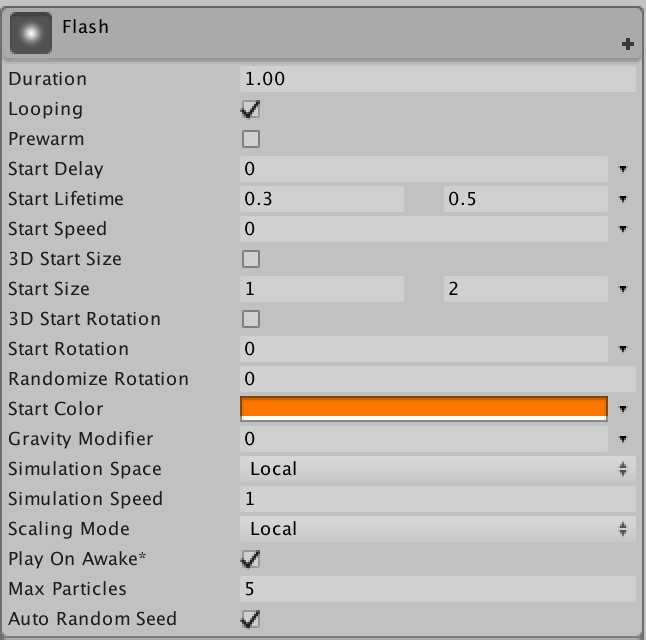Click the Max Particles input field
646x640 pixels.
(438, 589)
